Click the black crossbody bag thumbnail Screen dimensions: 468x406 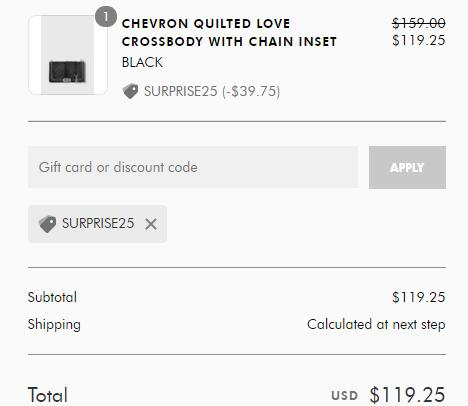coord(68,55)
